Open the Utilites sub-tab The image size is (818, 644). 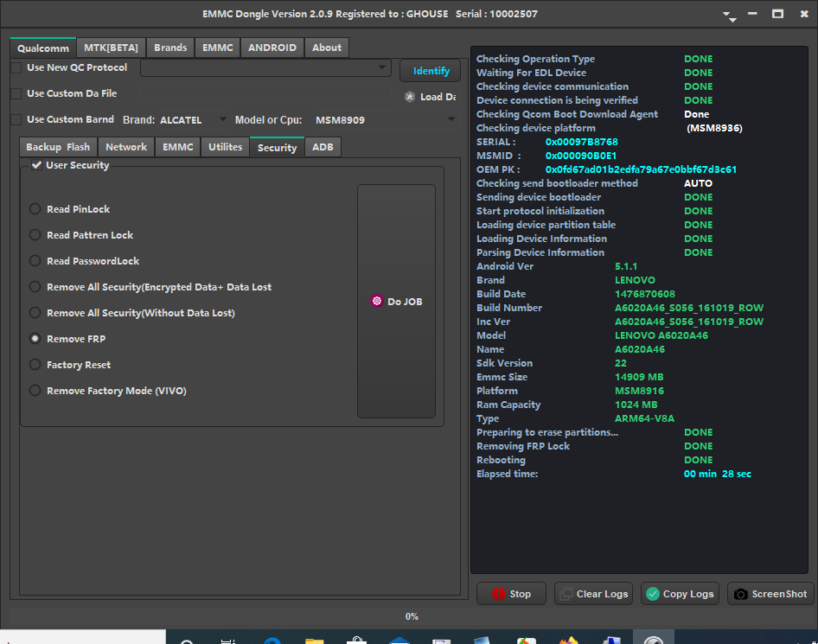[226, 147]
